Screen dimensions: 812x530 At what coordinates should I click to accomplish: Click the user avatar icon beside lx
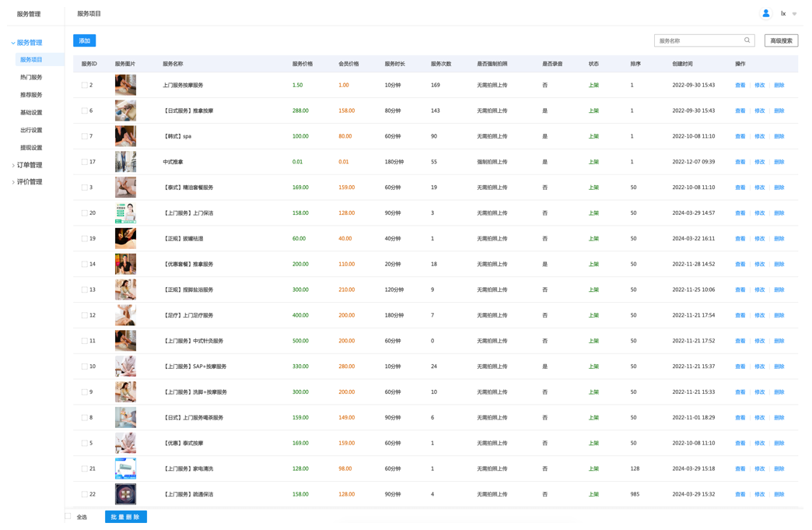coord(766,13)
